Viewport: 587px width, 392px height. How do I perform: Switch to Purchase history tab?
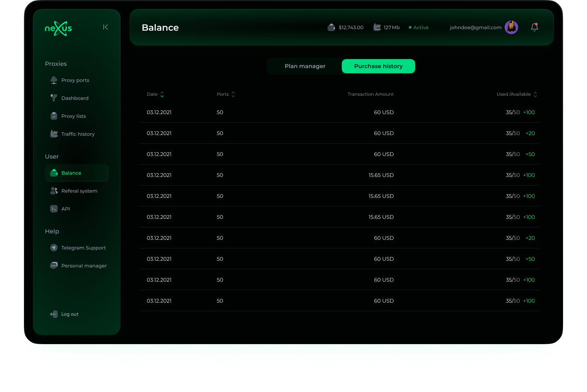tap(378, 66)
